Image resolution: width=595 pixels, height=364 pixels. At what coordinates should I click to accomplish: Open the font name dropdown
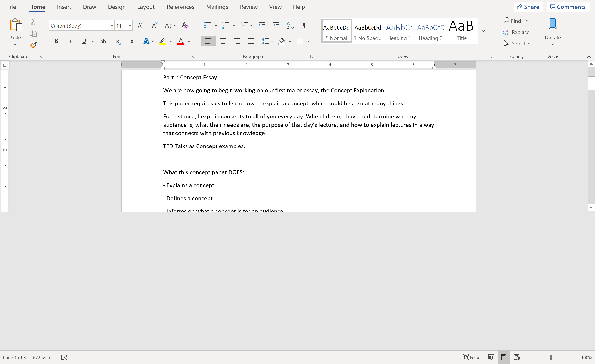coord(112,26)
